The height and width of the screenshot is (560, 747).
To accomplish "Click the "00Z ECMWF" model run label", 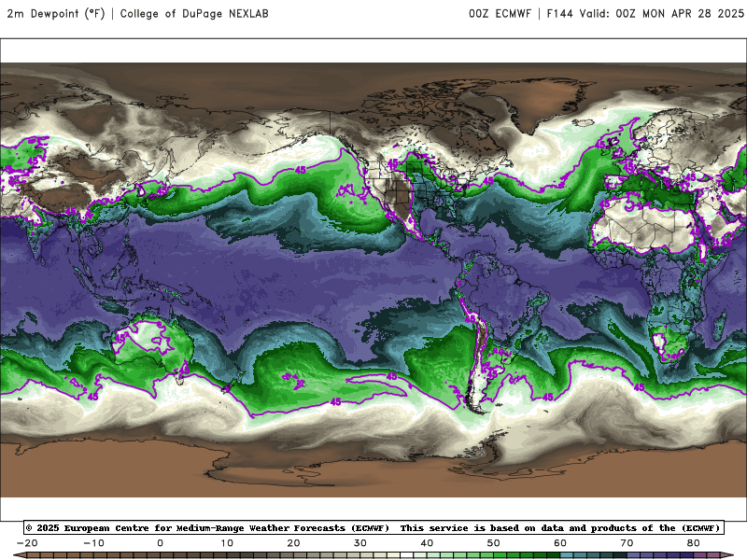I will coord(500,14).
